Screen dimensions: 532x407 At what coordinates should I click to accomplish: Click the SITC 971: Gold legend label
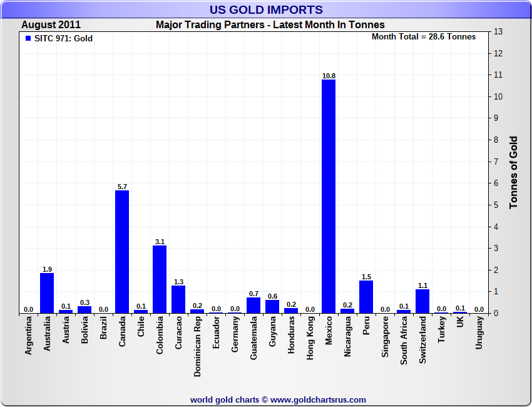pos(63,38)
